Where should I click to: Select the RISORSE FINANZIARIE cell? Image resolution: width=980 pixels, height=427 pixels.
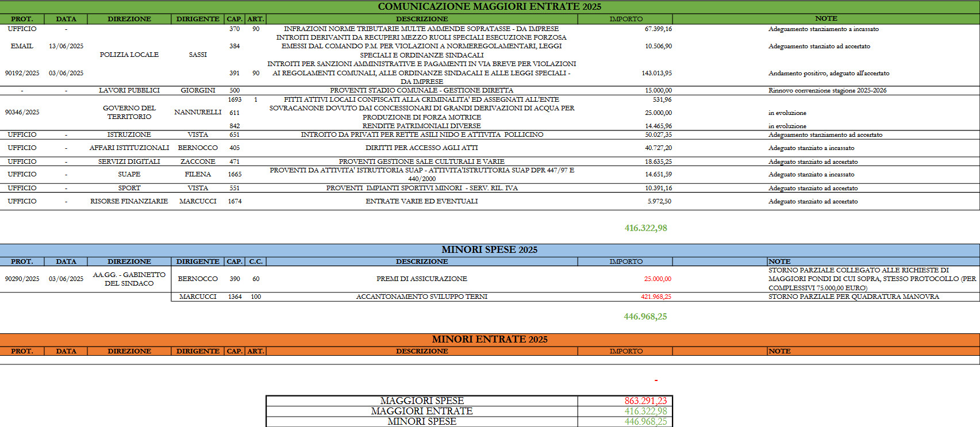point(129,201)
